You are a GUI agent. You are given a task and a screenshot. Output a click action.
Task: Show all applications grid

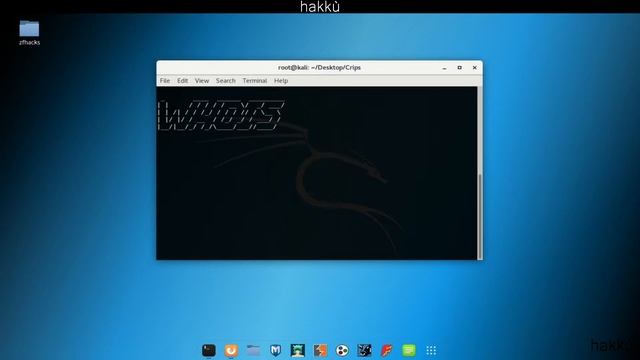(x=431, y=350)
